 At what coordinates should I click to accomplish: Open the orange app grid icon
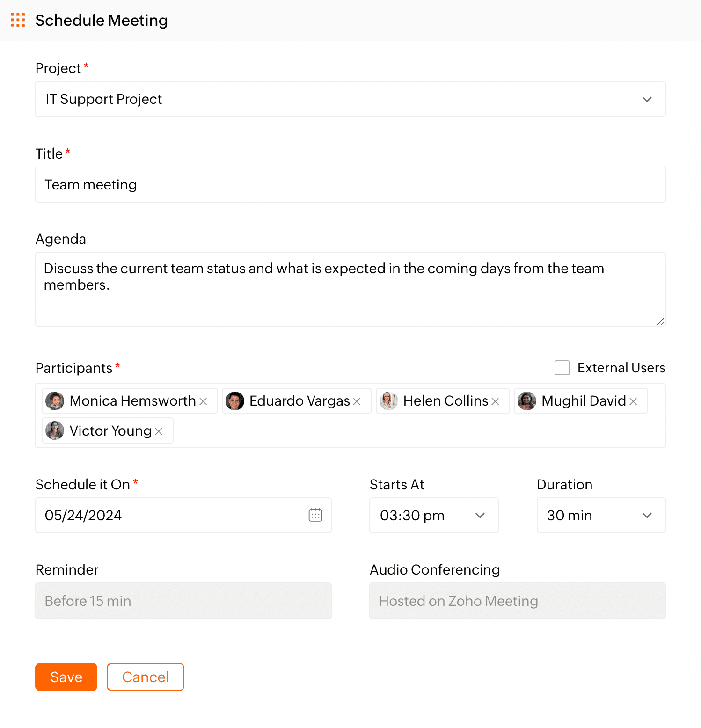click(18, 20)
